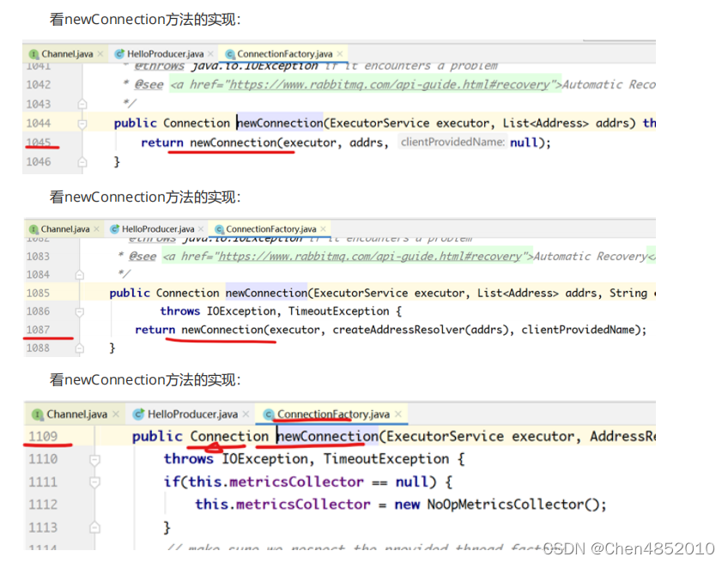The height and width of the screenshot is (563, 728).
Task: Toggle fold end marker at line 1088
Action: click(x=79, y=348)
